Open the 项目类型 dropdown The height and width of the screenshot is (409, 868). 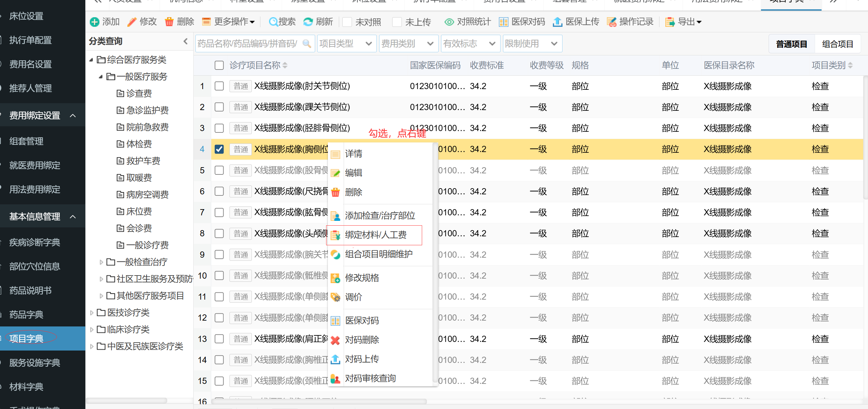(346, 44)
